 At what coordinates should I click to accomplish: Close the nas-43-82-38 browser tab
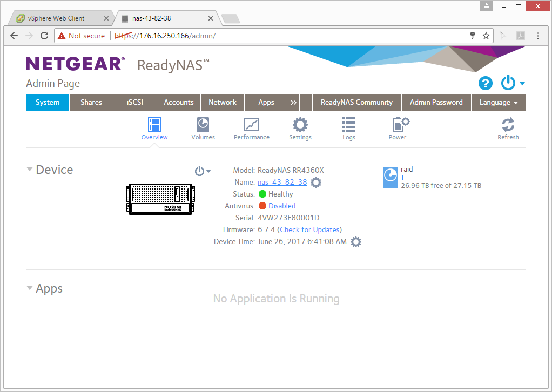click(x=211, y=18)
